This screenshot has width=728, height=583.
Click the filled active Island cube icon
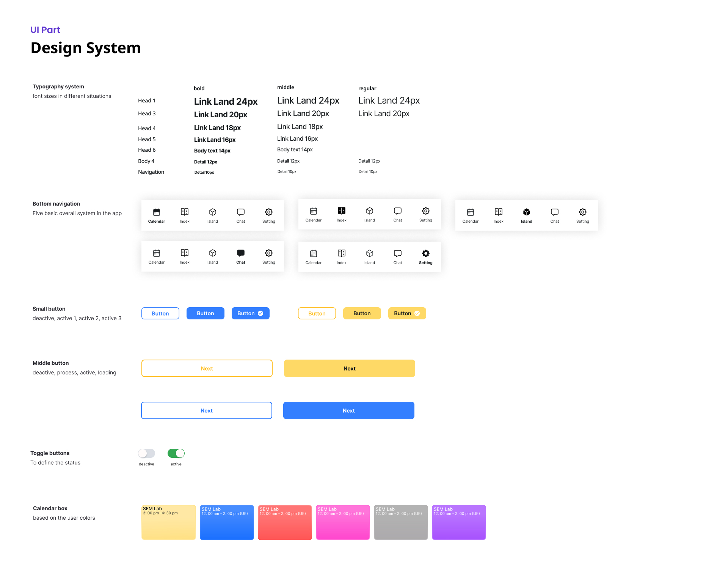coord(527,212)
